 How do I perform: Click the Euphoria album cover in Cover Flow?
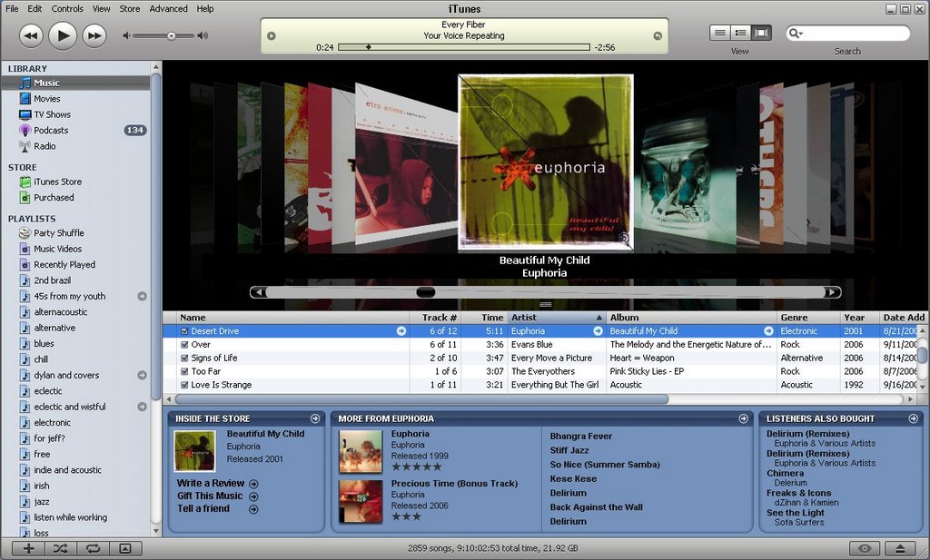(546, 163)
